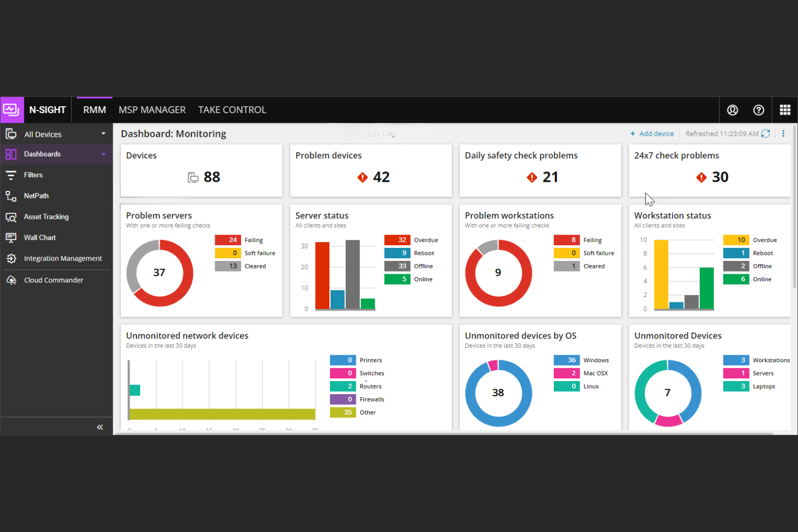Click the Other legend swatch 35
The image size is (798, 532).
343,412
